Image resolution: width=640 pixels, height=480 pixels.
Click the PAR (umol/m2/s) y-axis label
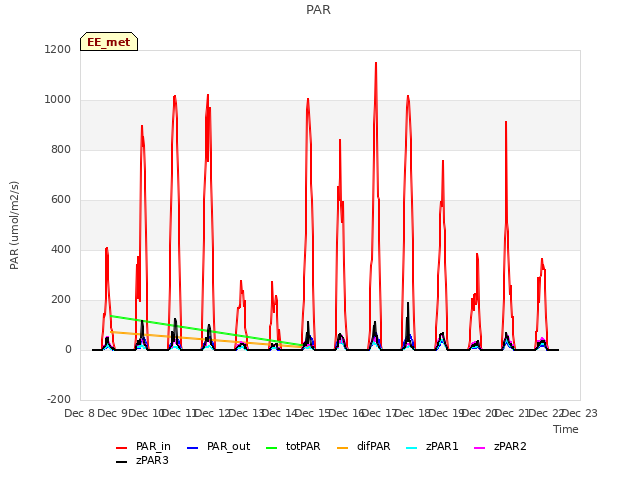pos(14,225)
